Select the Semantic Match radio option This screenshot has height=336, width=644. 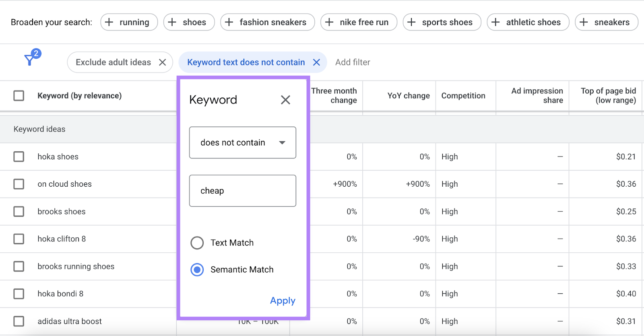tap(197, 270)
